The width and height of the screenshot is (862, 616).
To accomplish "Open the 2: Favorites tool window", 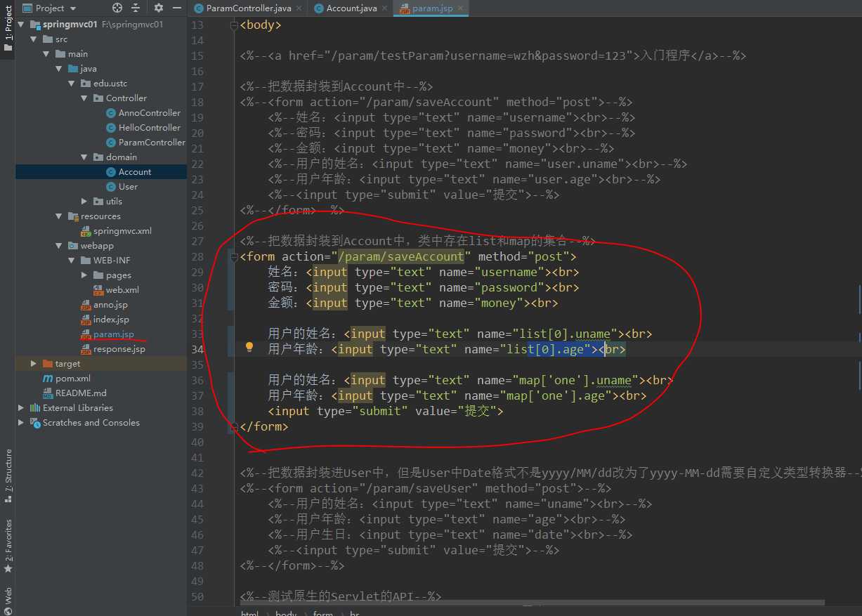I will 8,546.
